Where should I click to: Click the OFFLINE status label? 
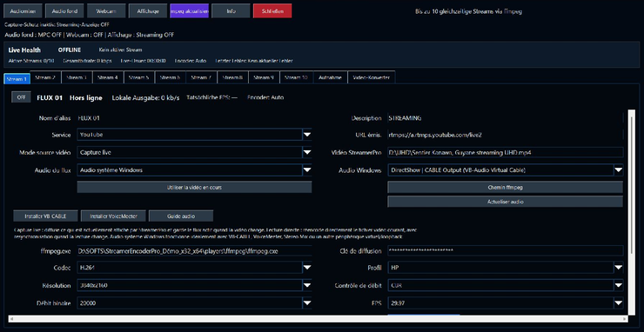(x=70, y=50)
